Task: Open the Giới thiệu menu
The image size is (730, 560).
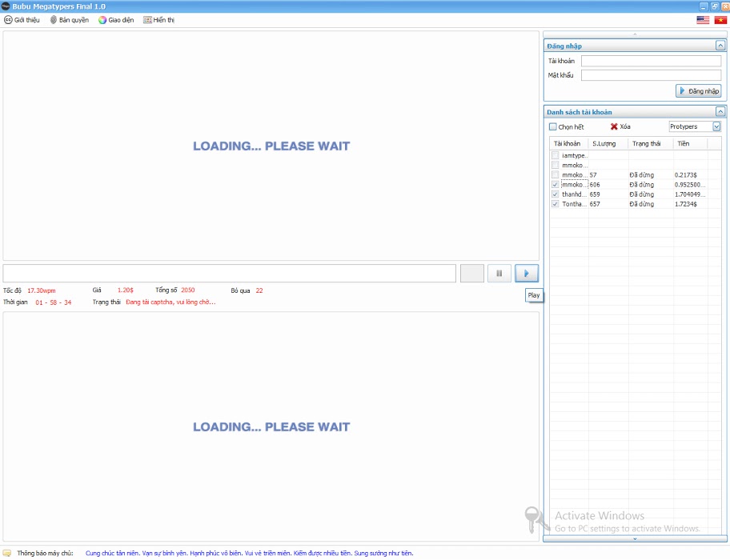Action: pos(21,20)
